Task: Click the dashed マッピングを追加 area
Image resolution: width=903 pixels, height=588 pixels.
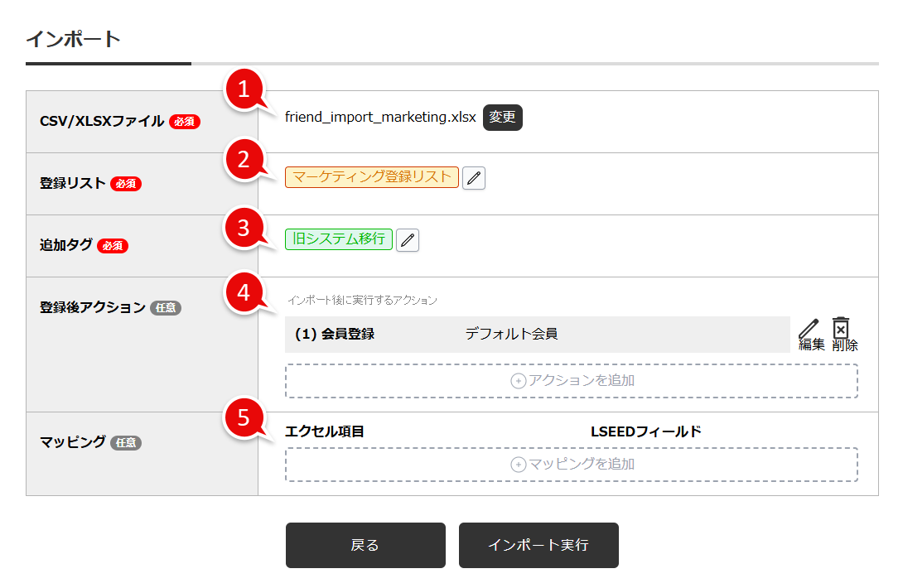Action: pyautogui.click(x=572, y=464)
